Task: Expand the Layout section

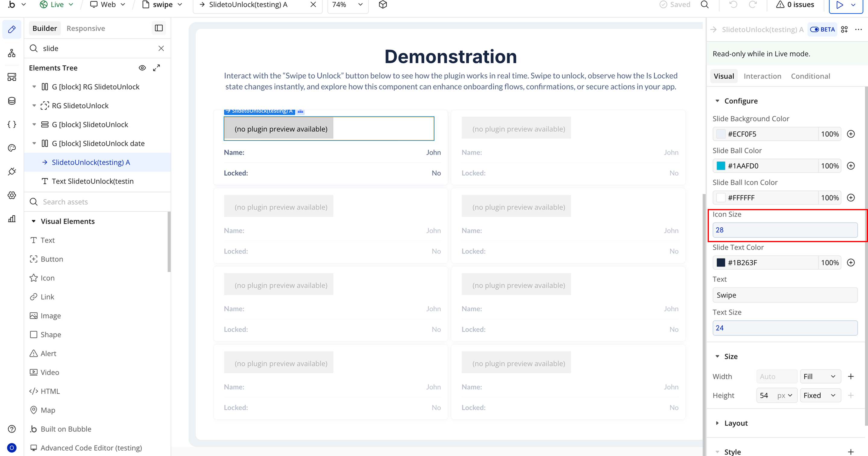Action: coord(736,423)
